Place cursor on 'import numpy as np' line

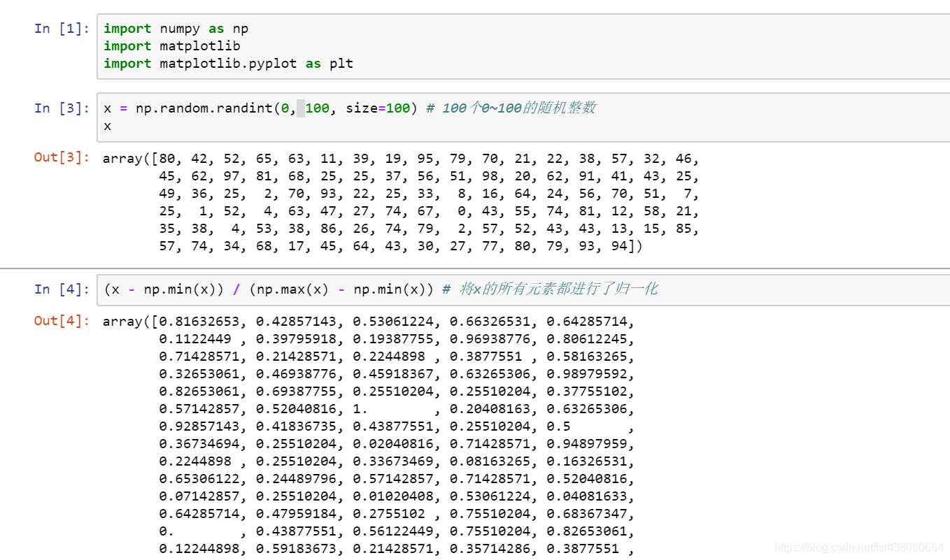pos(176,29)
